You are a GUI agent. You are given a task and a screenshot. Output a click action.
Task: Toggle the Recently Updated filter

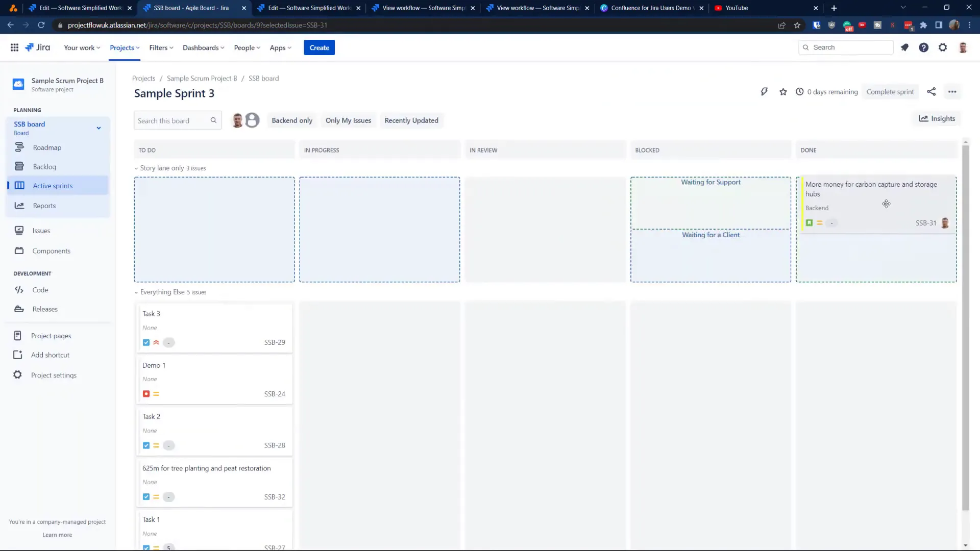coord(411,120)
